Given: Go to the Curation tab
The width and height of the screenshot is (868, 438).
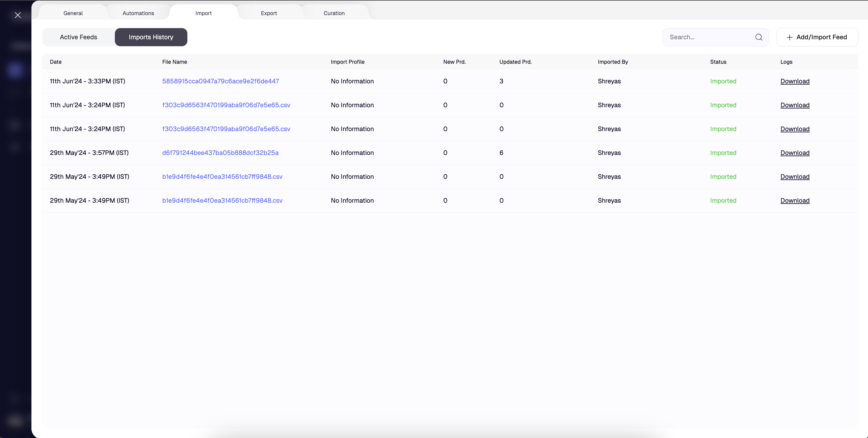Looking at the screenshot, I should tap(334, 13).
